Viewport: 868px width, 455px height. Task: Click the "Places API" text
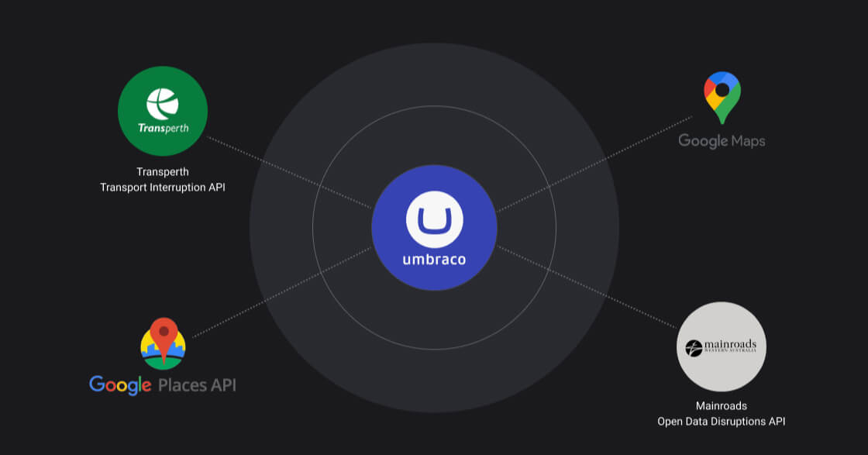(197, 384)
